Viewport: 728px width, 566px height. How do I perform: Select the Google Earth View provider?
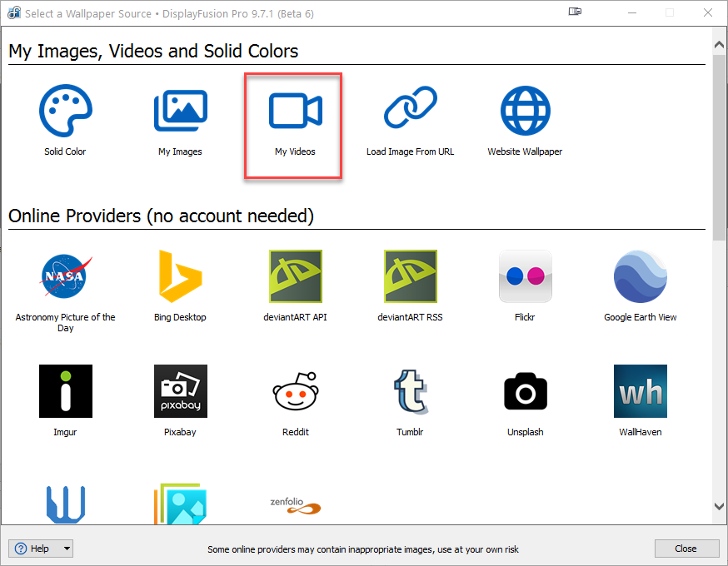coord(640,276)
